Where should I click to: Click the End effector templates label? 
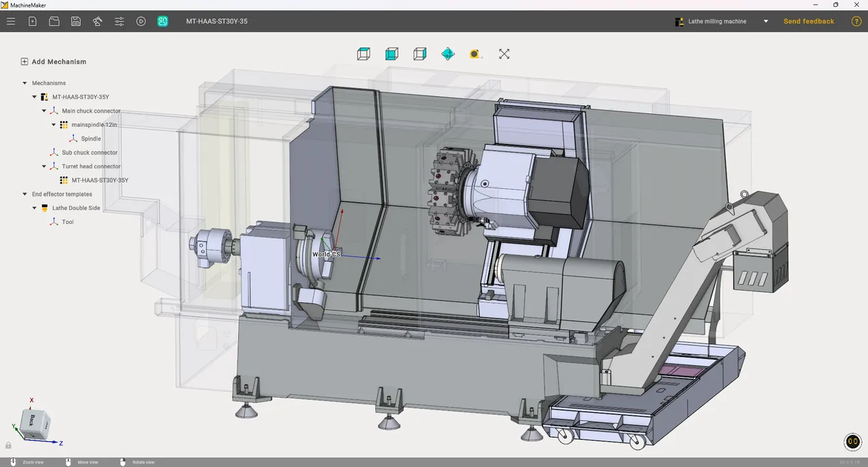tap(62, 194)
